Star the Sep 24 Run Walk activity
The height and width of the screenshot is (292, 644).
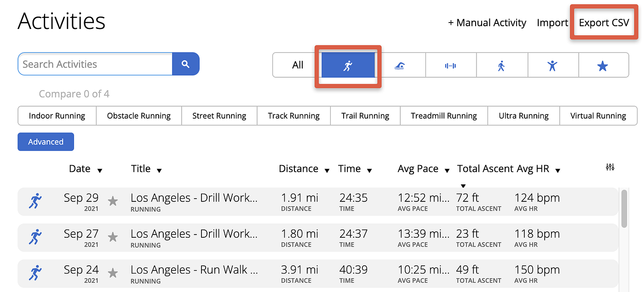pos(113,273)
